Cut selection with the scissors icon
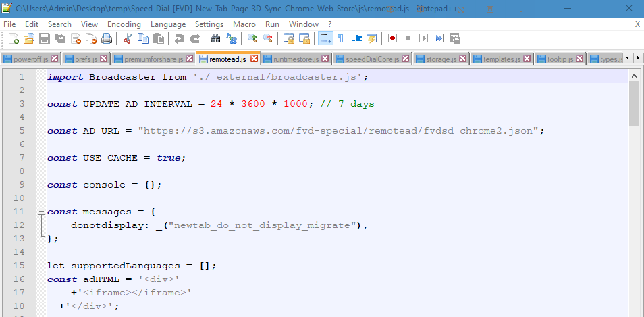The image size is (644, 317). pyautogui.click(x=128, y=38)
